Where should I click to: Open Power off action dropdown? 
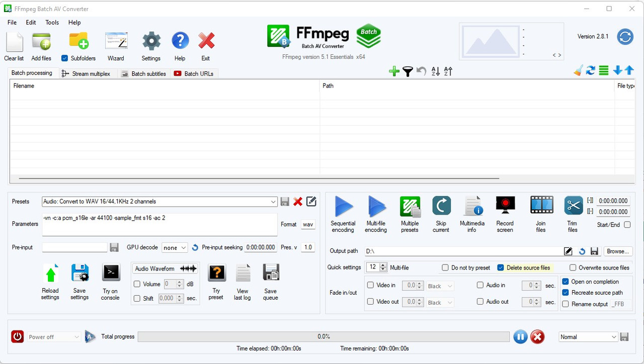point(54,337)
